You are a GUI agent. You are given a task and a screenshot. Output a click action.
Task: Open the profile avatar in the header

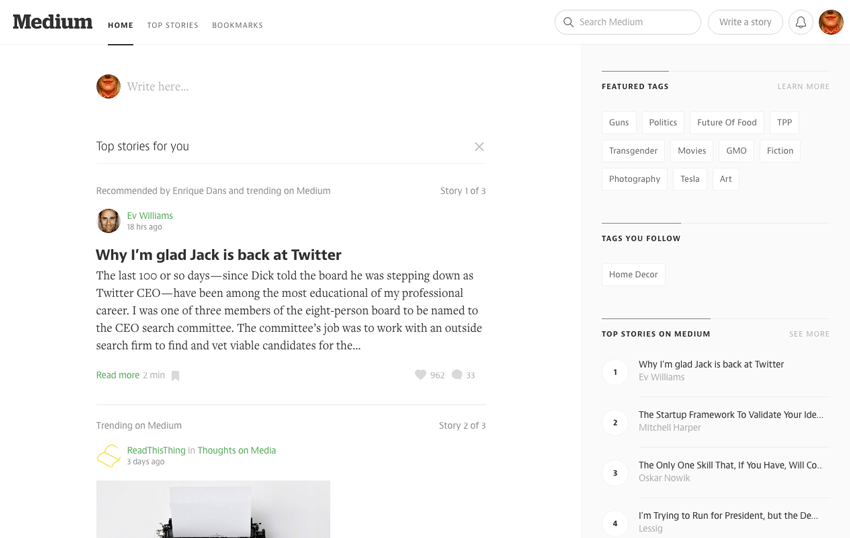[831, 22]
